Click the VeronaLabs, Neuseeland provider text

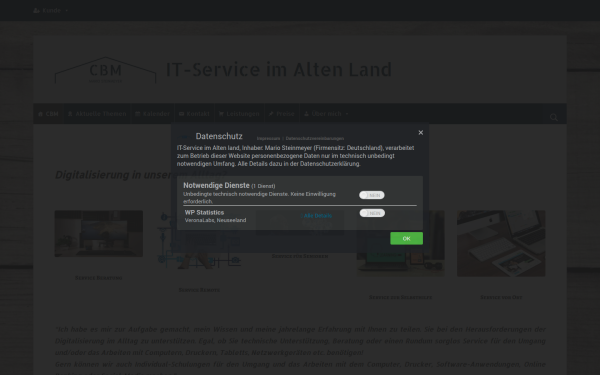[x=215, y=220]
